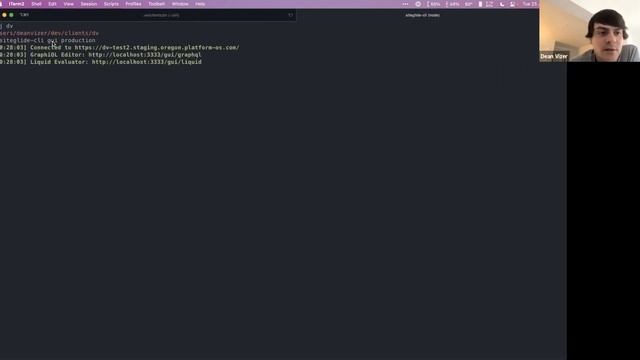This screenshot has height=360, width=640.
Task: Click the battery icon in menu bar
Action: (x=480, y=4)
